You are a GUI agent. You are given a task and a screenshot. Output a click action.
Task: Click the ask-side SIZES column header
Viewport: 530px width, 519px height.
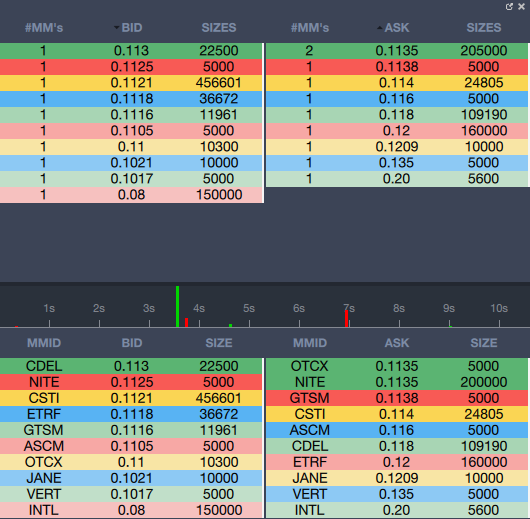click(484, 28)
